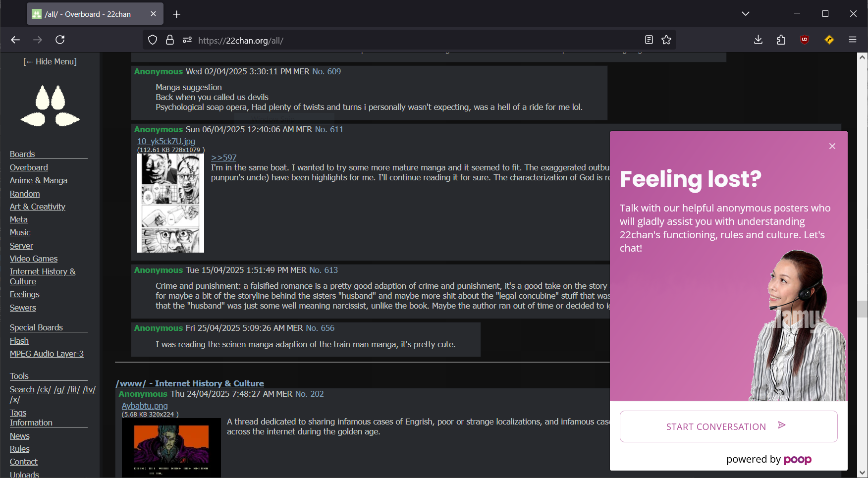Select the /all/ Overboard tab
This screenshot has width=868, height=478.
click(95, 14)
